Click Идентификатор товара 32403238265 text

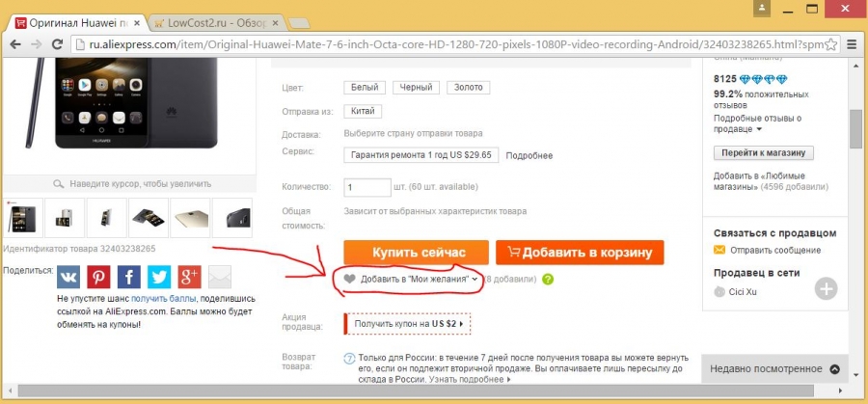79,249
